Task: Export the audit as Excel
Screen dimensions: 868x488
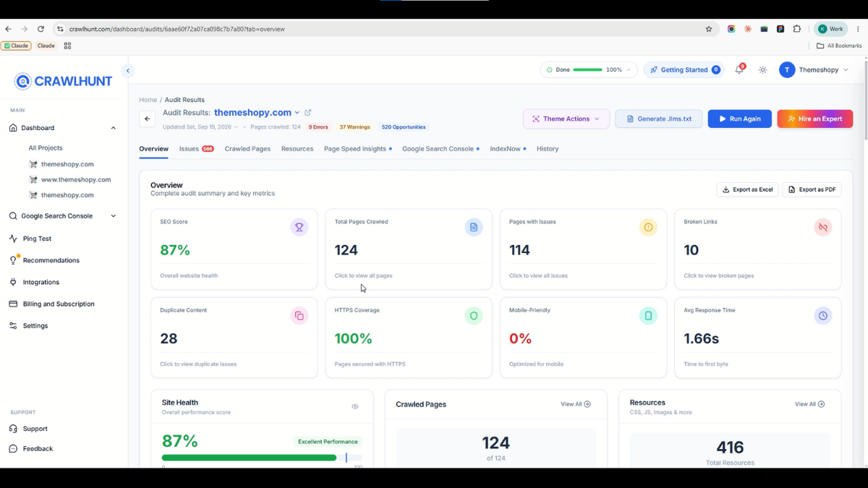Action: 748,189
